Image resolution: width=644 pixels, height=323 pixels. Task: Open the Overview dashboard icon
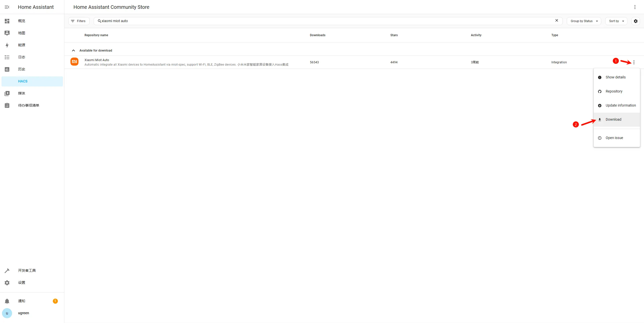[7, 21]
